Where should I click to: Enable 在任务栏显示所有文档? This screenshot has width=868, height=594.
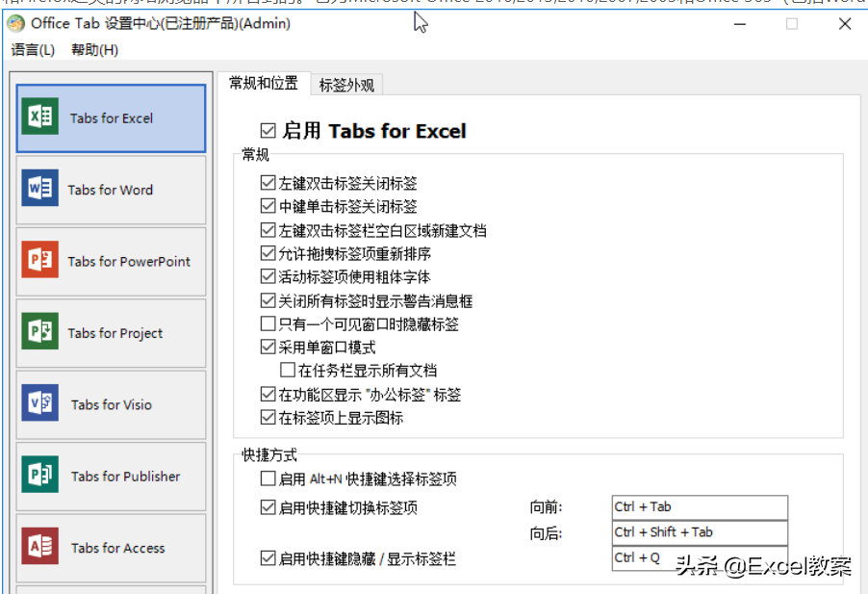(288, 370)
